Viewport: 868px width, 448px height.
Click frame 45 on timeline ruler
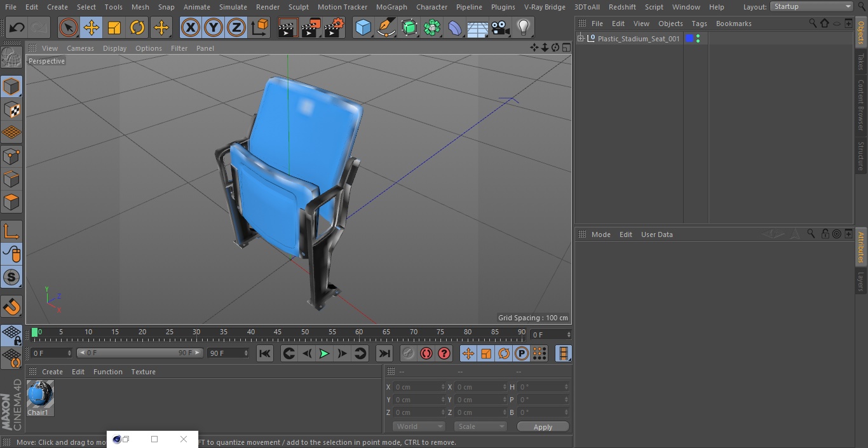coord(278,332)
